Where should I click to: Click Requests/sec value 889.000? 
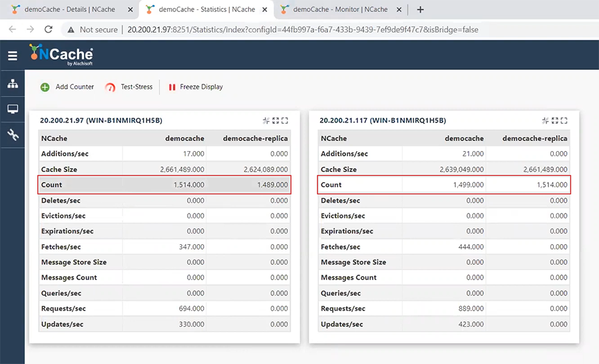click(471, 309)
